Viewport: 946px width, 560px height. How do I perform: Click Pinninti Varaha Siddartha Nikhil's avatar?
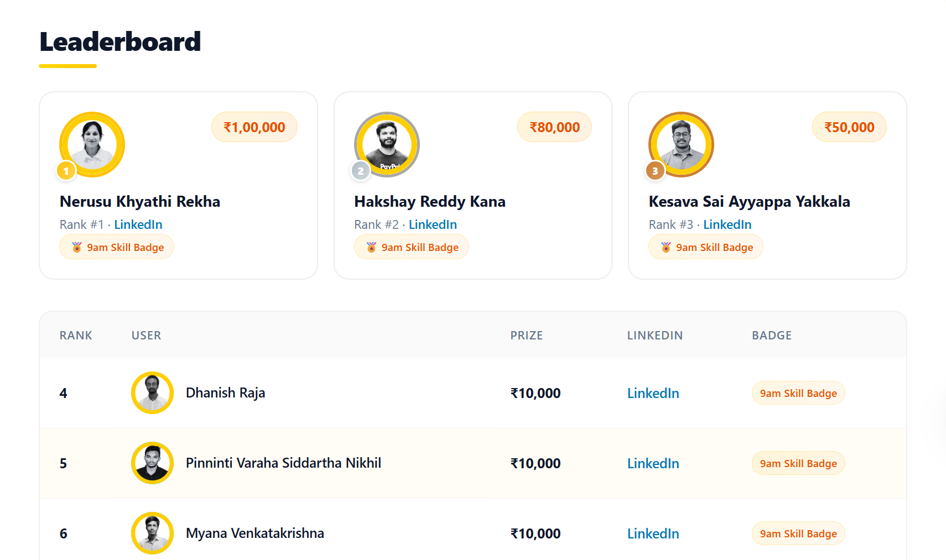click(x=152, y=463)
